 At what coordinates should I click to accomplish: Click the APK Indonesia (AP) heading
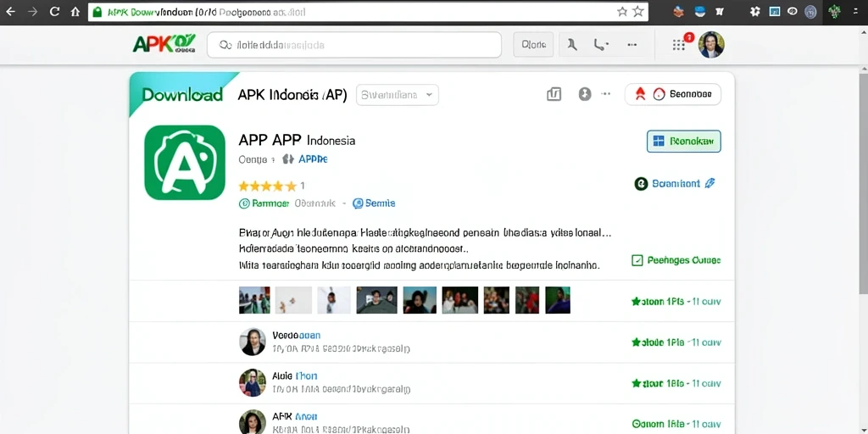tap(292, 95)
